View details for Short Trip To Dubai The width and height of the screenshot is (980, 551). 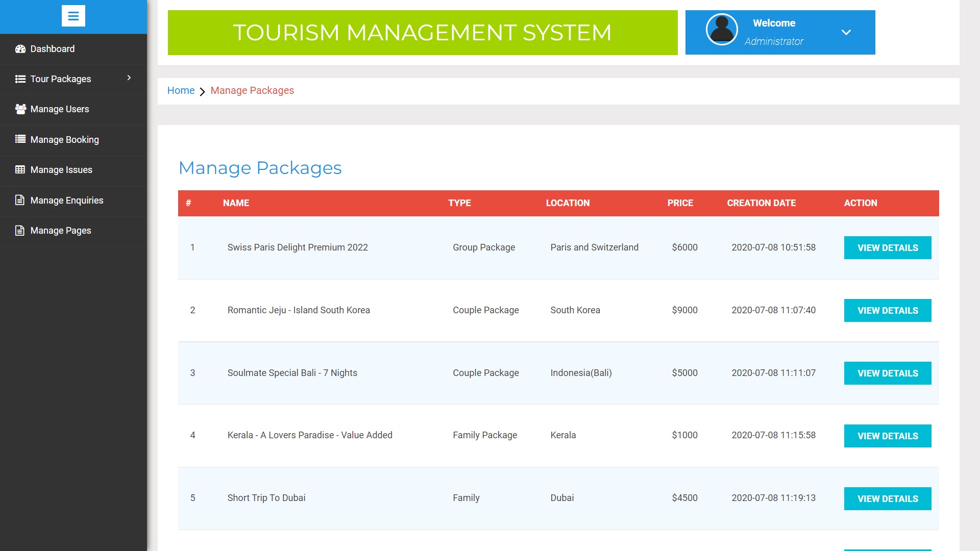[888, 498]
